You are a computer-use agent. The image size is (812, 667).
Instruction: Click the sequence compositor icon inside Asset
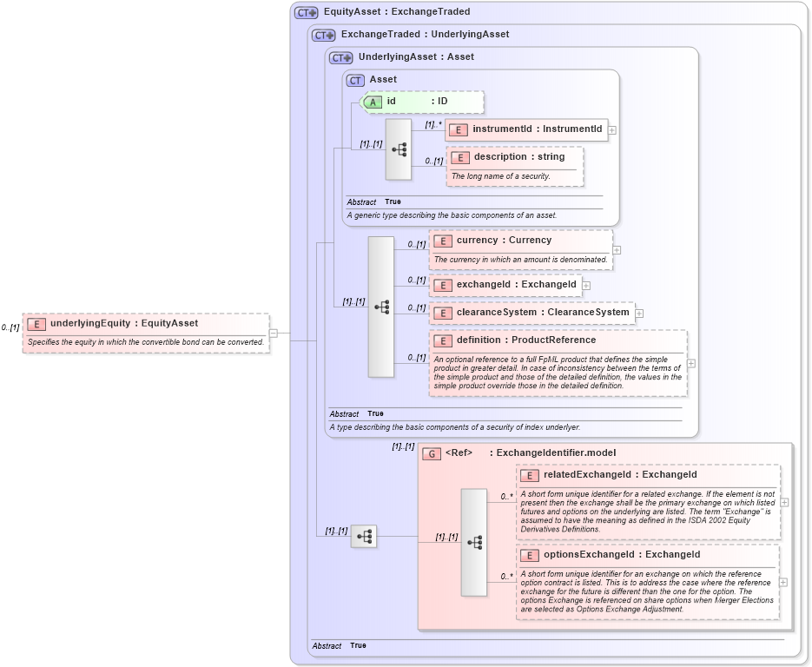point(399,149)
